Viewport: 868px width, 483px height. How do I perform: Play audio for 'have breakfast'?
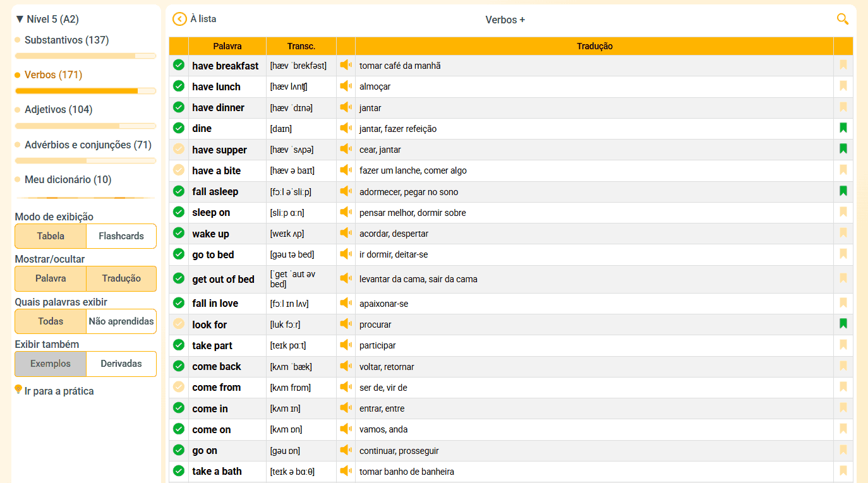(346, 65)
